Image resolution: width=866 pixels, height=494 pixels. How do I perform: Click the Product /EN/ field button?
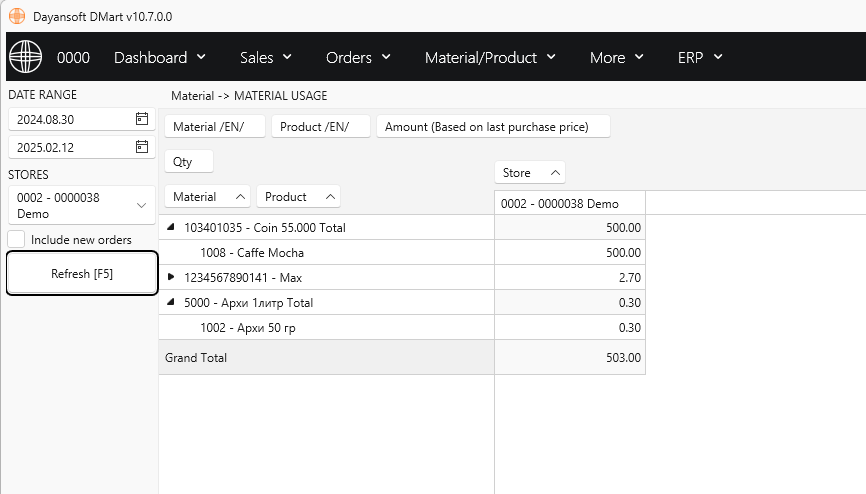[321, 127]
